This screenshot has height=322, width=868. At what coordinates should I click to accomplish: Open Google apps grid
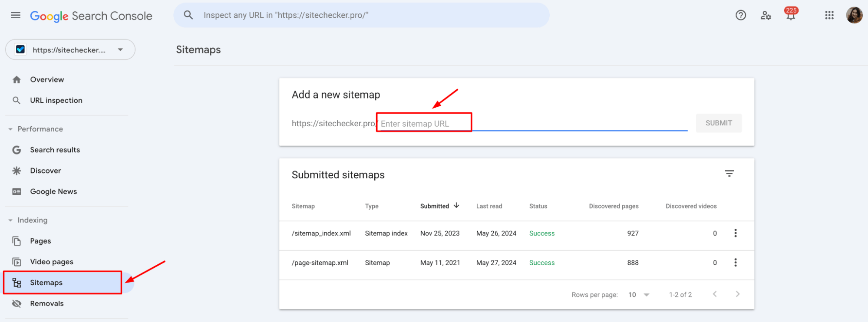[829, 15]
